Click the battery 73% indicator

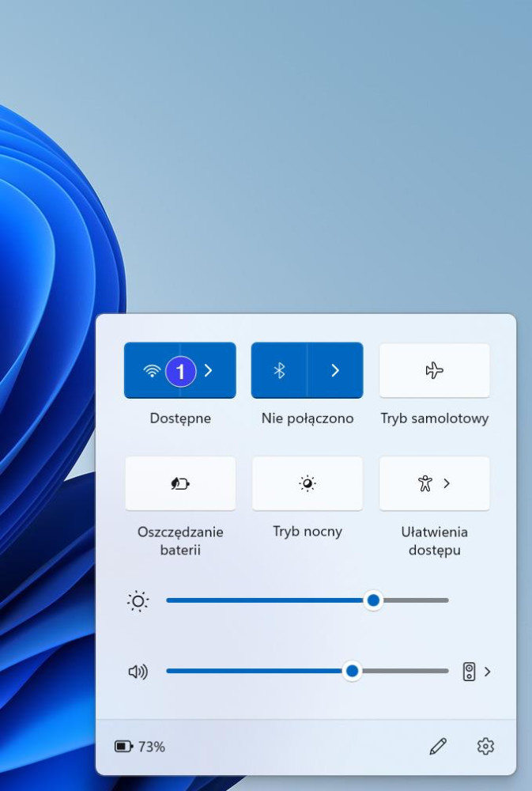pos(140,746)
